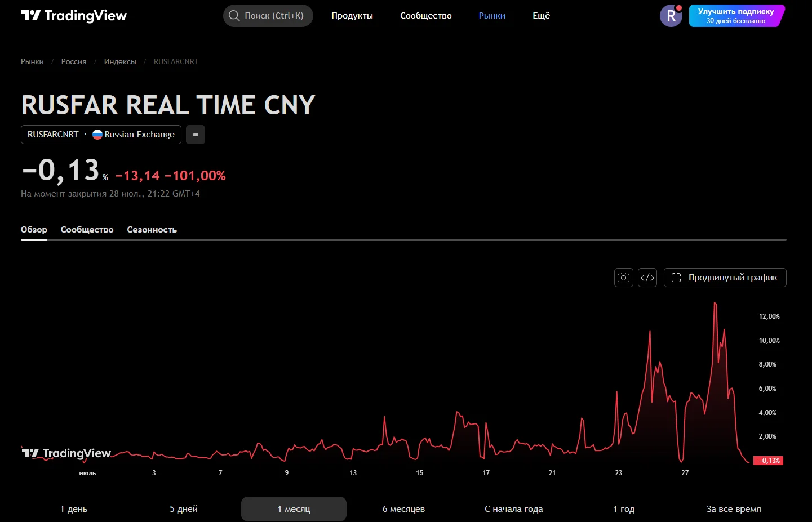Click the TradingView watermark logo on chart
This screenshot has width=812, height=522.
click(66, 453)
